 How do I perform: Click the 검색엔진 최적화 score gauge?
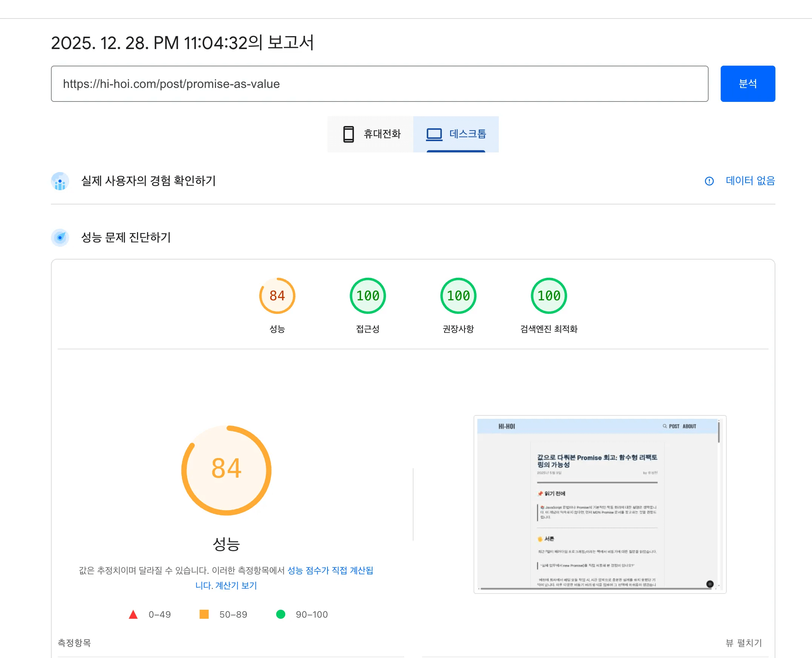point(549,296)
